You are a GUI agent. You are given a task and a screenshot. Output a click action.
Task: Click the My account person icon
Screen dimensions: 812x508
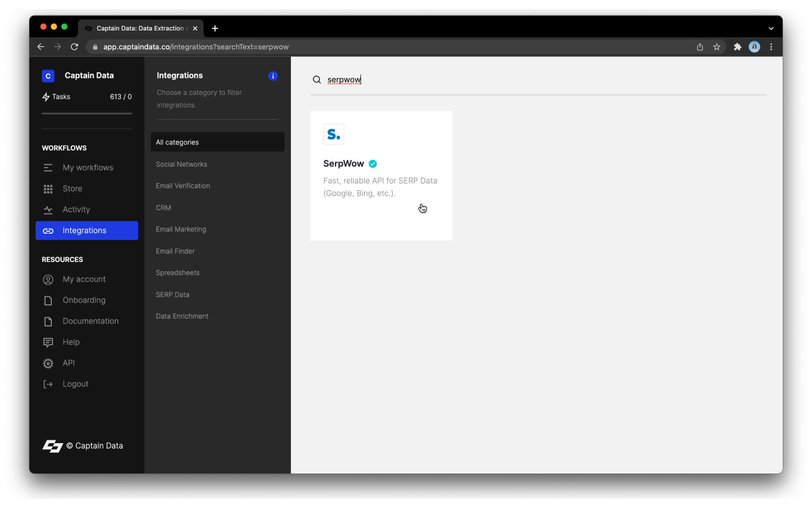pyautogui.click(x=48, y=279)
